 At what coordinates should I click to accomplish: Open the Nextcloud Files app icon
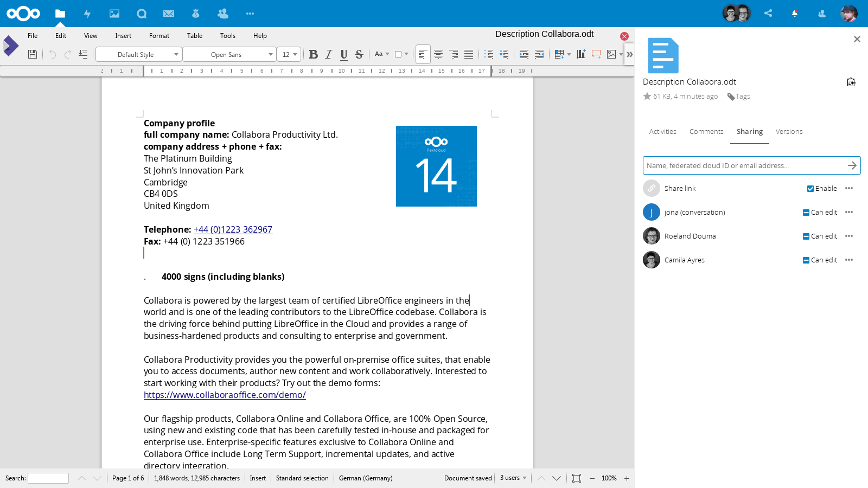60,14
